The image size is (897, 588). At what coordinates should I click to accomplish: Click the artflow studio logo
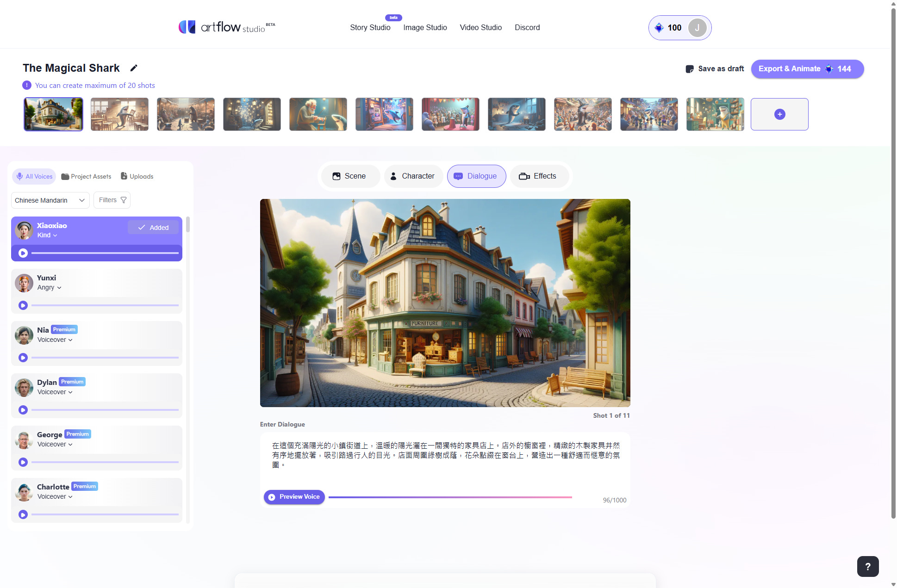[x=227, y=27]
